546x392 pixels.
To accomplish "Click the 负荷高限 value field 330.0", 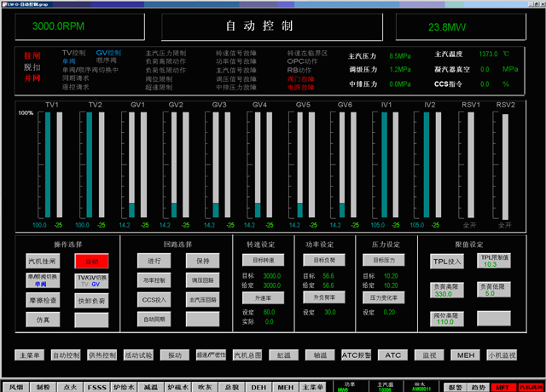I will [448, 290].
